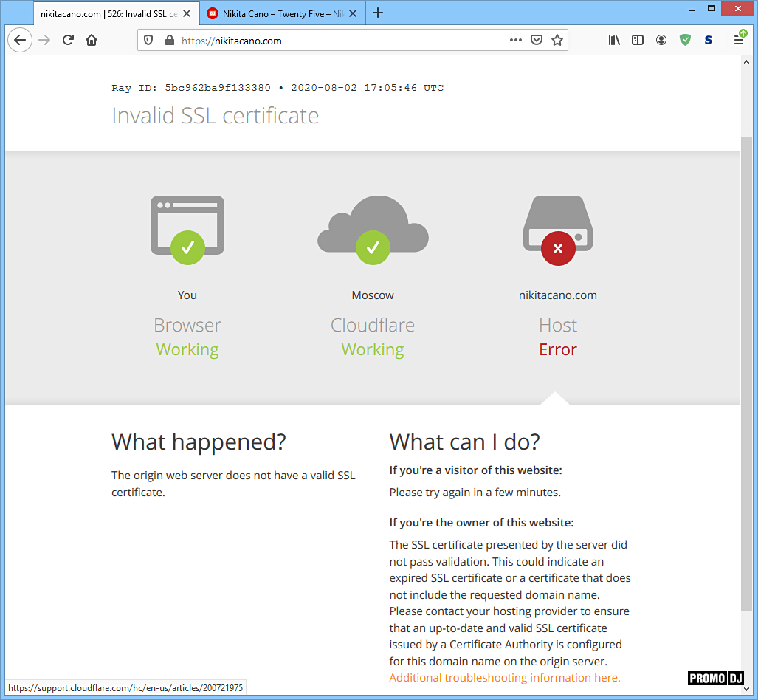The height and width of the screenshot is (700, 758).
Task: Open the green shield extension
Action: pos(685,41)
